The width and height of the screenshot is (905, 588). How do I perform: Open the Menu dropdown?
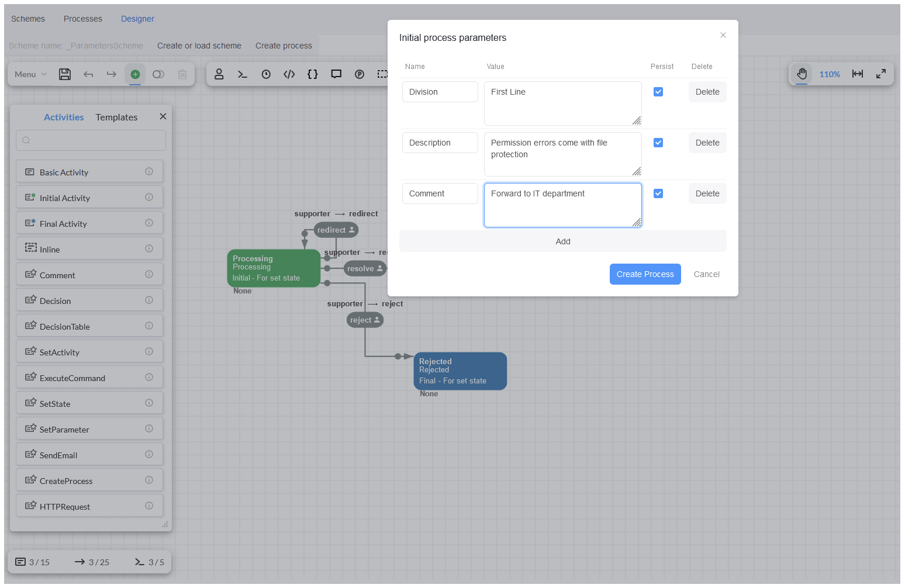30,74
